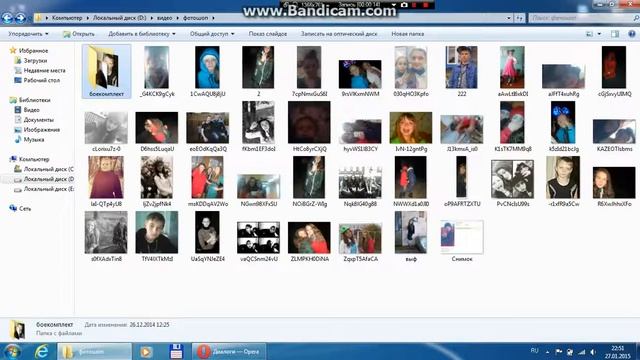The image size is (640, 360).
Task: Expand arrow after фотошоп in breadcrumb
Action: pyautogui.click(x=213, y=18)
